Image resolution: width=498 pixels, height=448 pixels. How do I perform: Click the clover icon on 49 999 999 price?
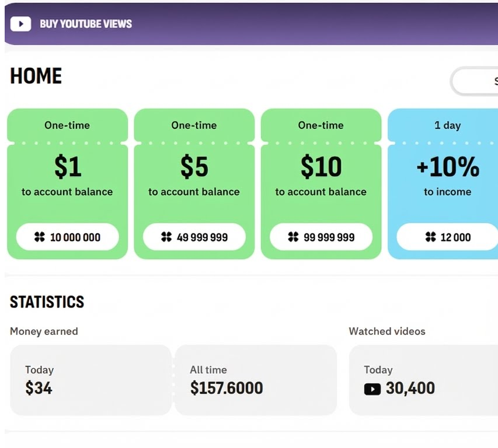point(166,237)
